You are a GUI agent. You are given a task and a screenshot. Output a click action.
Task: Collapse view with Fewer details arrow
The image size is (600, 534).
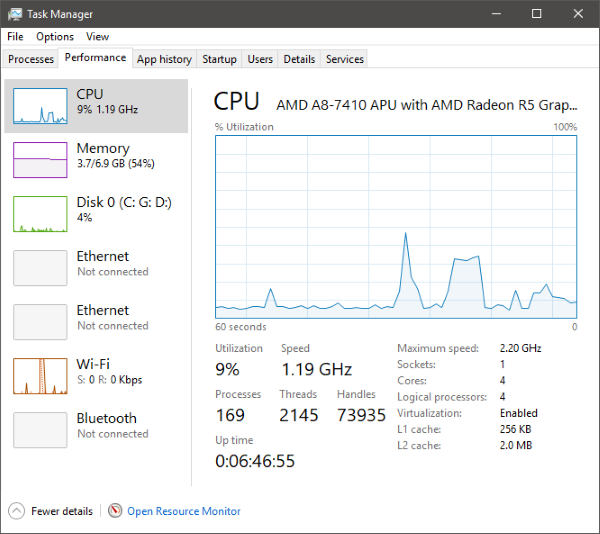click(x=16, y=511)
